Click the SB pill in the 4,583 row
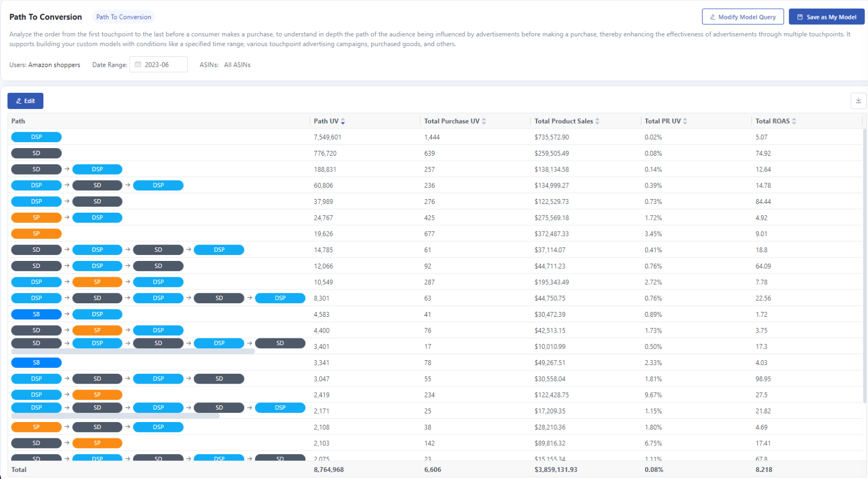Viewport: 868px width, 479px height. coord(36,314)
